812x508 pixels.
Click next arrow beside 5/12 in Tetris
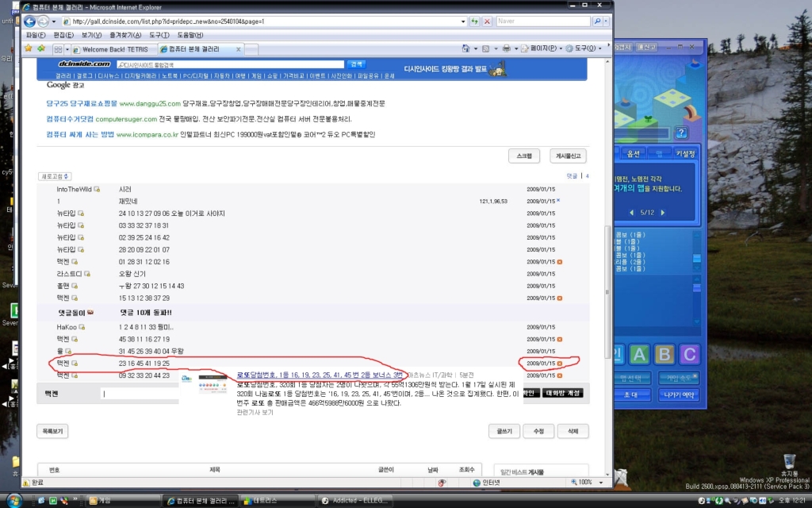662,213
